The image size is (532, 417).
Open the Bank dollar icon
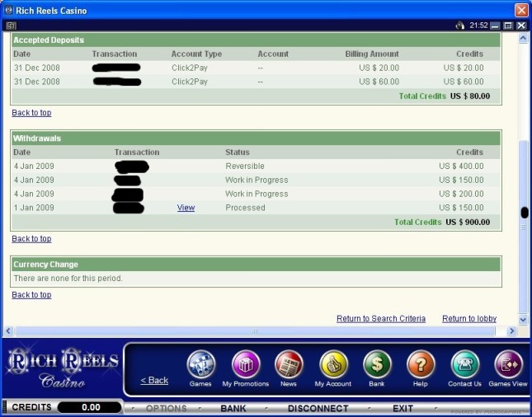(377, 364)
